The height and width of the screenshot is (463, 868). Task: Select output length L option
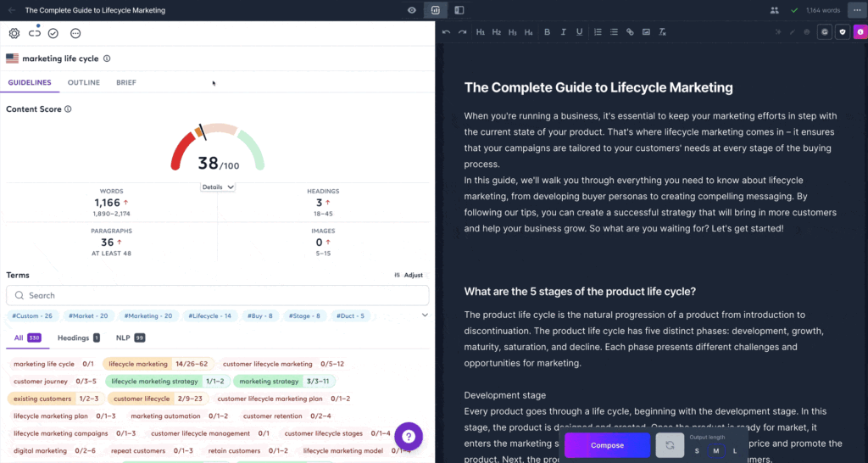click(x=735, y=450)
